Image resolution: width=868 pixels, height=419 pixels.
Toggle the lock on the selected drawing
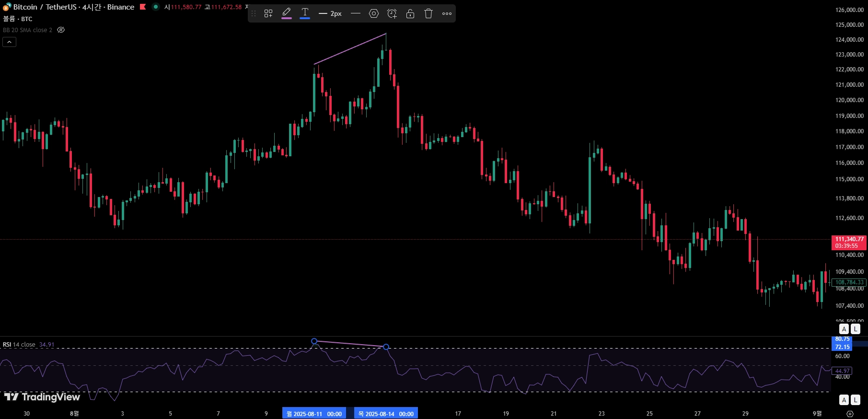click(410, 13)
